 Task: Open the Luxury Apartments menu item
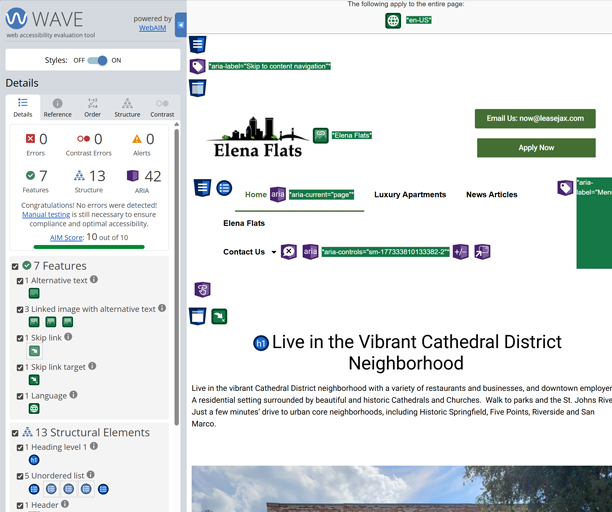click(x=410, y=194)
